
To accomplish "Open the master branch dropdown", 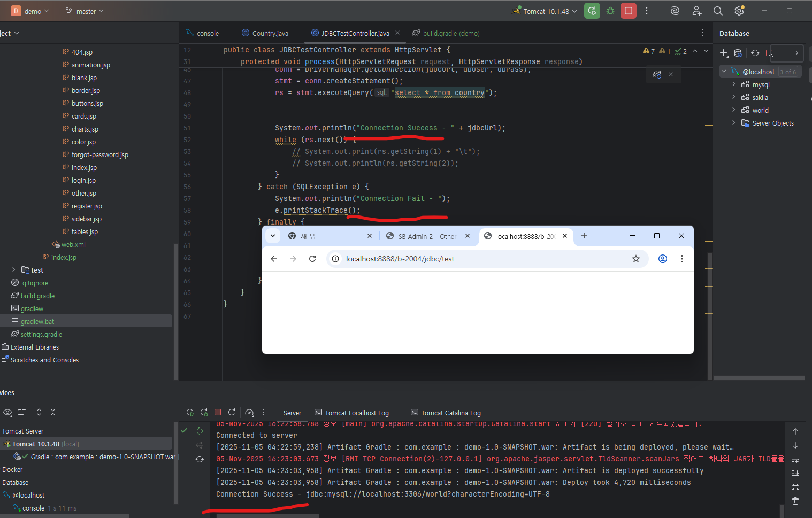I will pyautogui.click(x=85, y=11).
